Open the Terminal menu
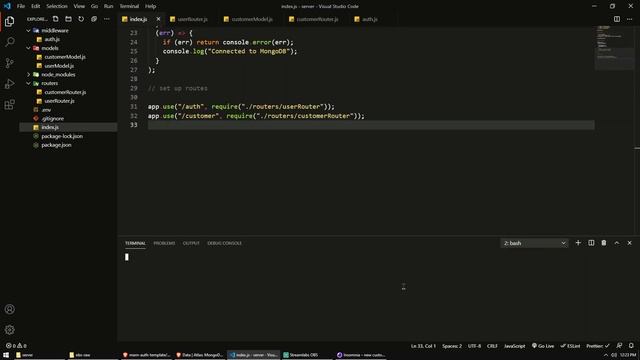 pos(129,6)
